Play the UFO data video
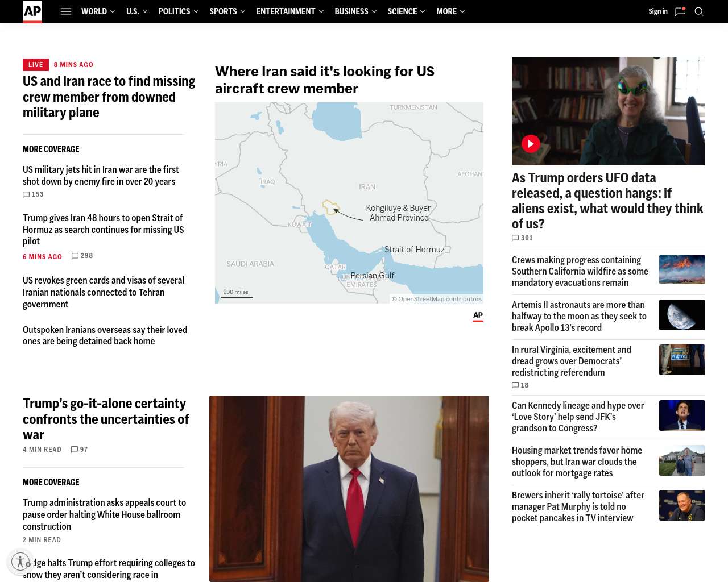Screen dimensions: 728x582 point(531,144)
